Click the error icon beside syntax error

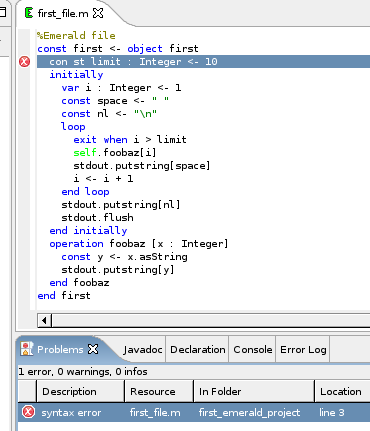click(x=28, y=412)
